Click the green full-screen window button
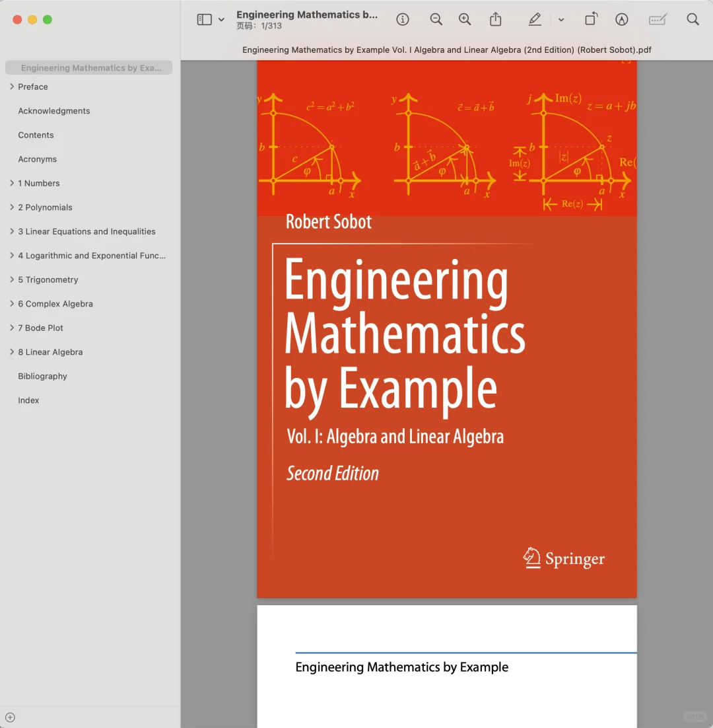The image size is (713, 728). click(x=48, y=20)
